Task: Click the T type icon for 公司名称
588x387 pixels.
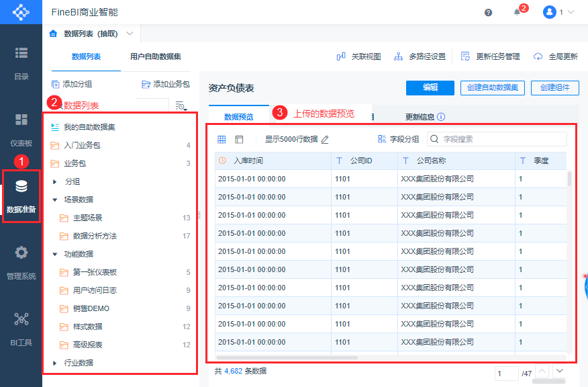Action: point(405,161)
